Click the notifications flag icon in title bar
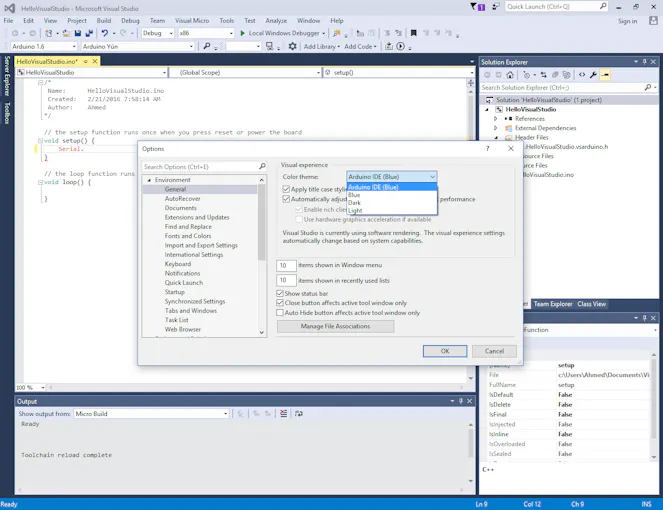Viewport: 663px width, 510px height. pos(474,7)
